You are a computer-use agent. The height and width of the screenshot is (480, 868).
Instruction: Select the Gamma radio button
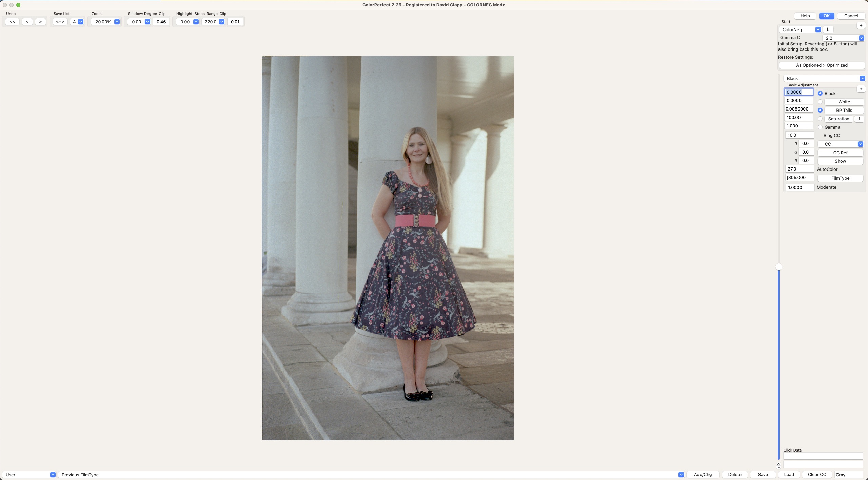(820, 127)
